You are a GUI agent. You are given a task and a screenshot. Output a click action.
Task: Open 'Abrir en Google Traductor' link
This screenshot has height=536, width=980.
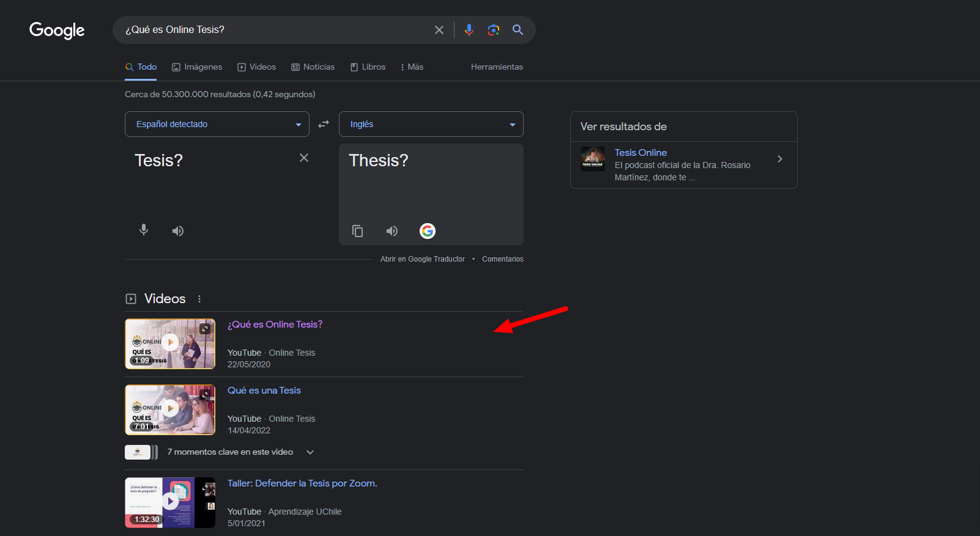point(423,259)
